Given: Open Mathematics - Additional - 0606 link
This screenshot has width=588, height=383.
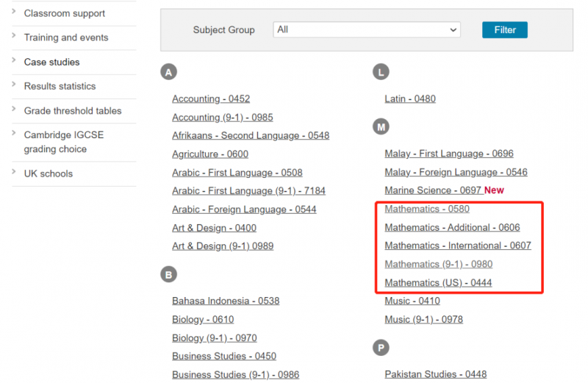Looking at the screenshot, I should tap(452, 227).
